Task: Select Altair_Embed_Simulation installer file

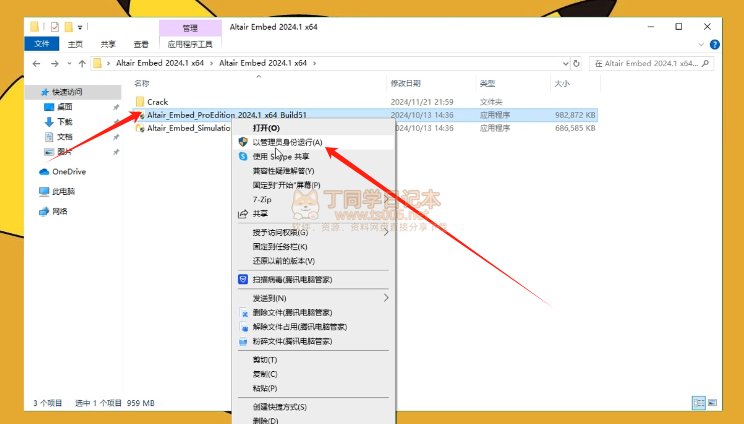Action: pyautogui.click(x=188, y=128)
